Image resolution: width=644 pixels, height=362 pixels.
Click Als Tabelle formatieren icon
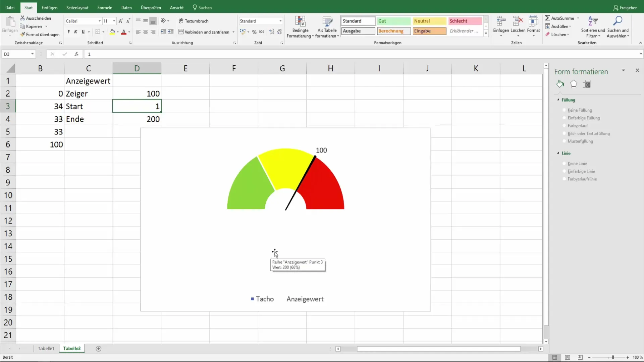[x=327, y=21]
